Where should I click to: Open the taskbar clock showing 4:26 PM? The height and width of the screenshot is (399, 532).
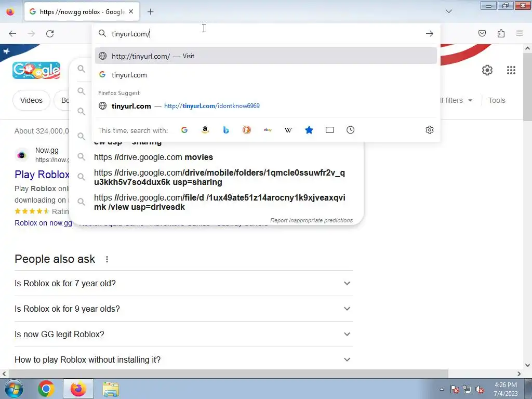506,389
